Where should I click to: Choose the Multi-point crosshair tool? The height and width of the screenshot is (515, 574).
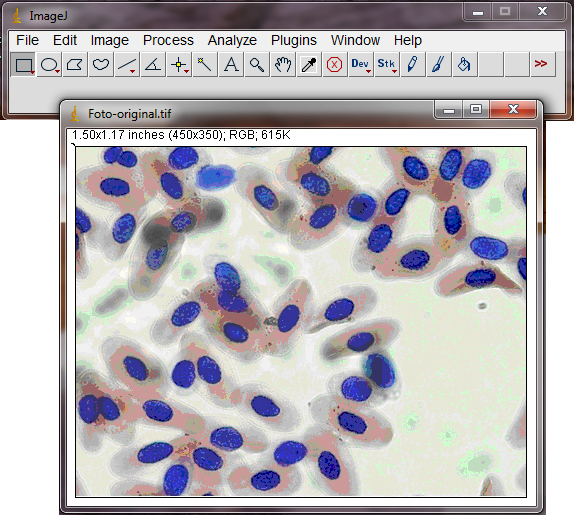point(179,65)
